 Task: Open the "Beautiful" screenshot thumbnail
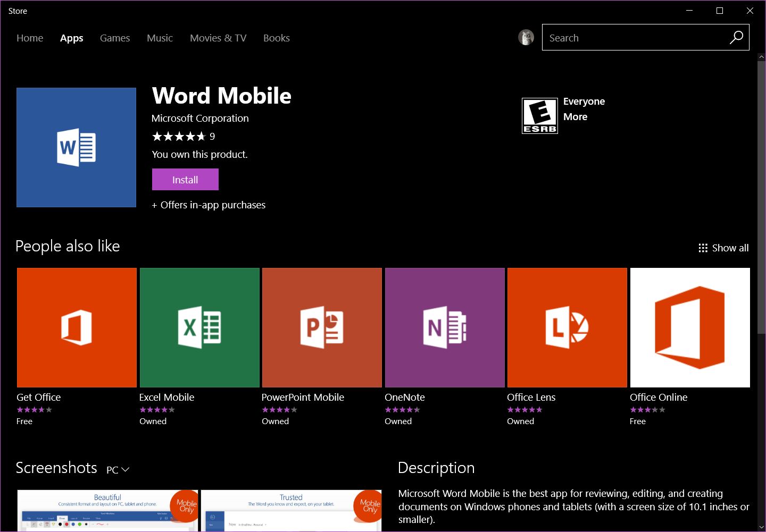pyautogui.click(x=107, y=510)
